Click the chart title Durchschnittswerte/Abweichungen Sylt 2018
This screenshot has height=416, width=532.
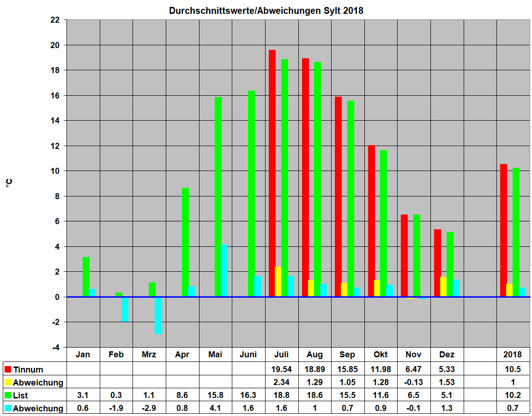click(x=266, y=11)
